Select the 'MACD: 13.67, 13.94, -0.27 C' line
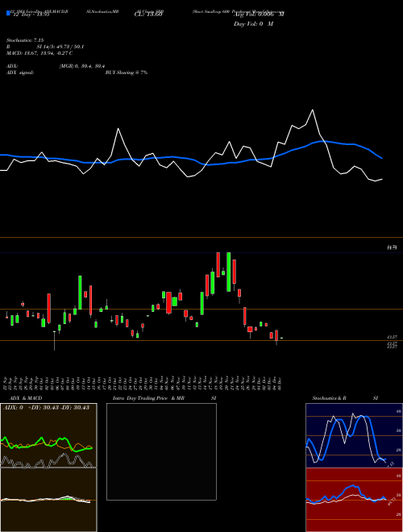The height and width of the screenshot is (532, 403). coord(39,53)
